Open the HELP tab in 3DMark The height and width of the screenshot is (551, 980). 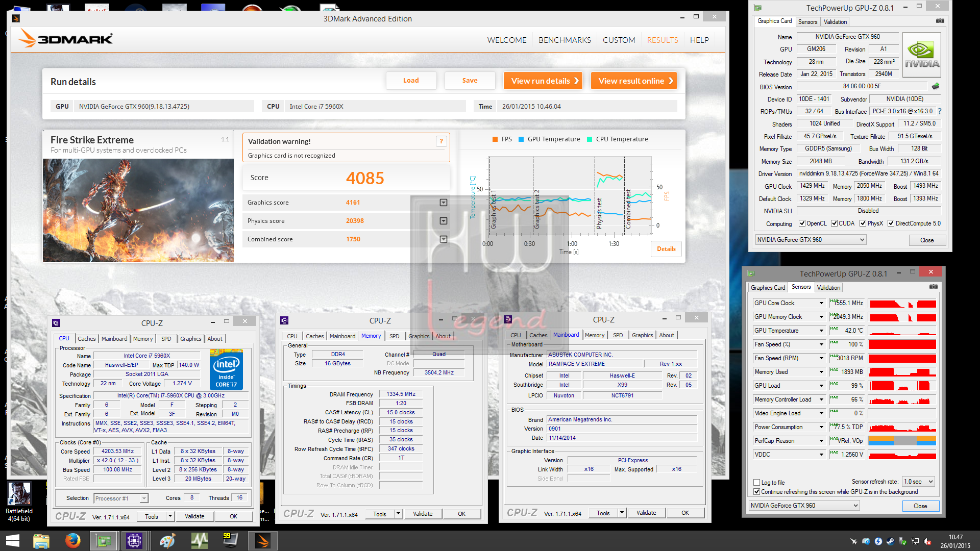click(699, 40)
